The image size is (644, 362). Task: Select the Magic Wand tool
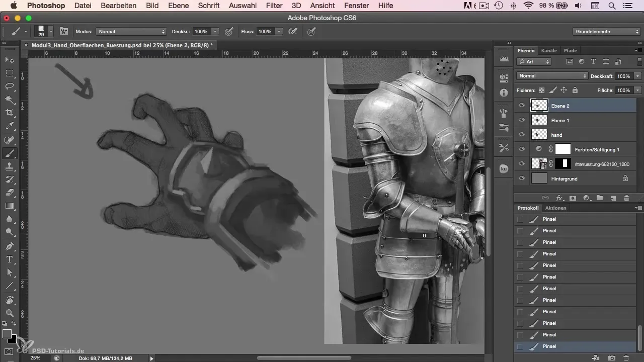tap(9, 100)
